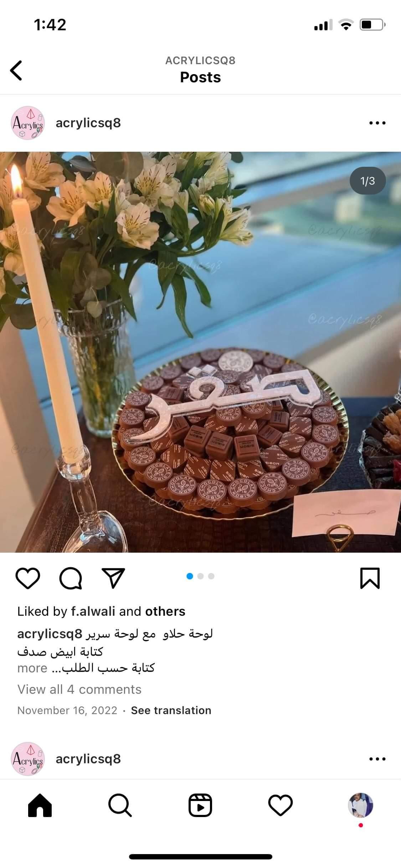This screenshot has height=868, width=401.
Task: Tap See translation link
Action: [171, 711]
